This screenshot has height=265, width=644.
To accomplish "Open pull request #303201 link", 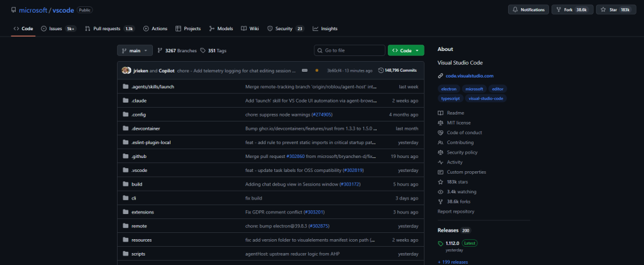I will [314, 212].
